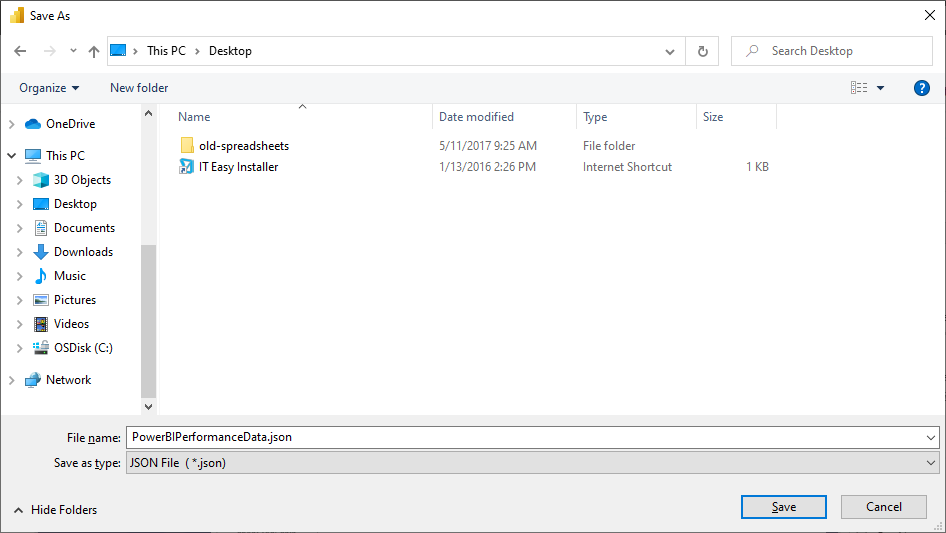The width and height of the screenshot is (946, 533).
Task: Expand the OSDisk (C:) tree node
Action: [x=19, y=348]
